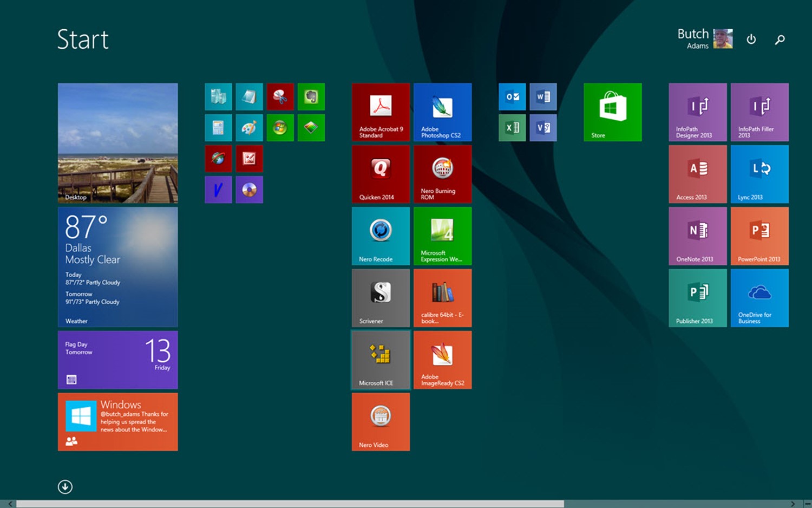Screen dimensions: 812x508
Task: Open the Scrivener tile
Action: point(381,298)
